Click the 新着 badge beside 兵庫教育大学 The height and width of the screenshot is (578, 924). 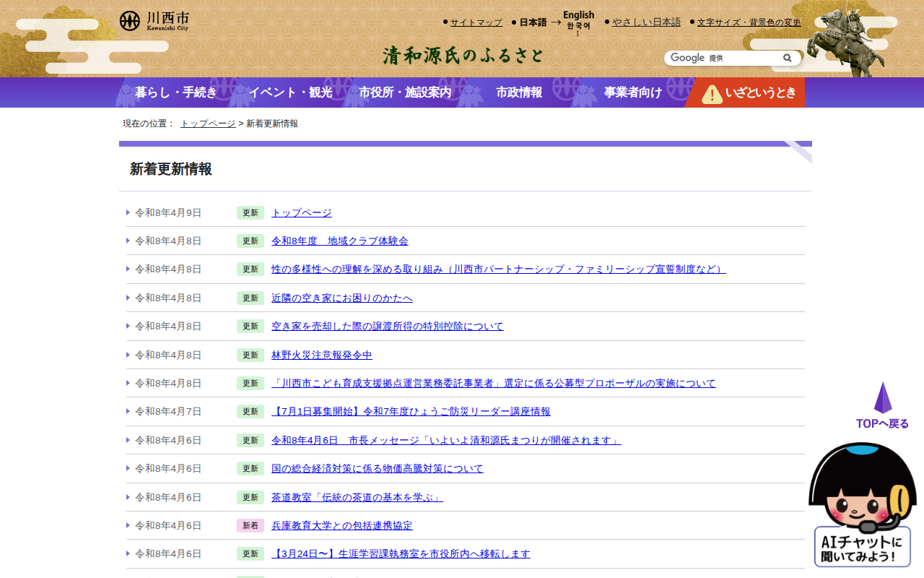[x=250, y=525]
